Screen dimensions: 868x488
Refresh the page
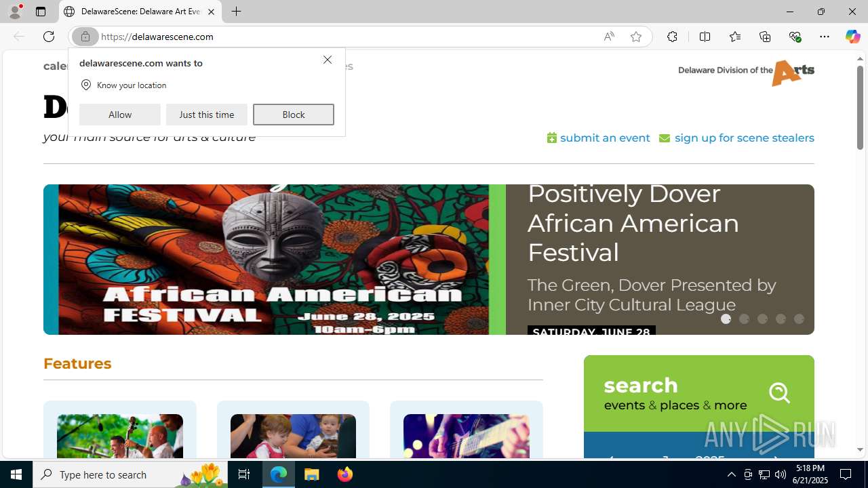[49, 37]
